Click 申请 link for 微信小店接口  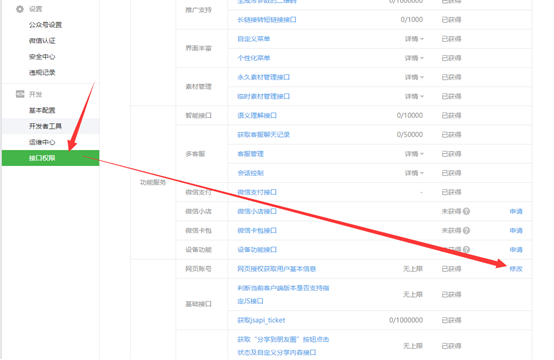[x=516, y=211]
